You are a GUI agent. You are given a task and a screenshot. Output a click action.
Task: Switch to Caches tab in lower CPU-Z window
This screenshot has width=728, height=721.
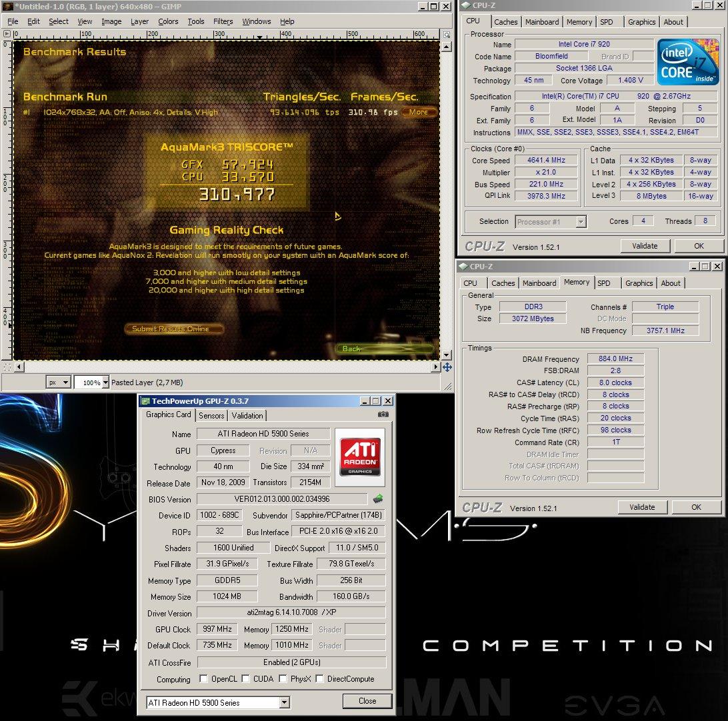(x=503, y=283)
